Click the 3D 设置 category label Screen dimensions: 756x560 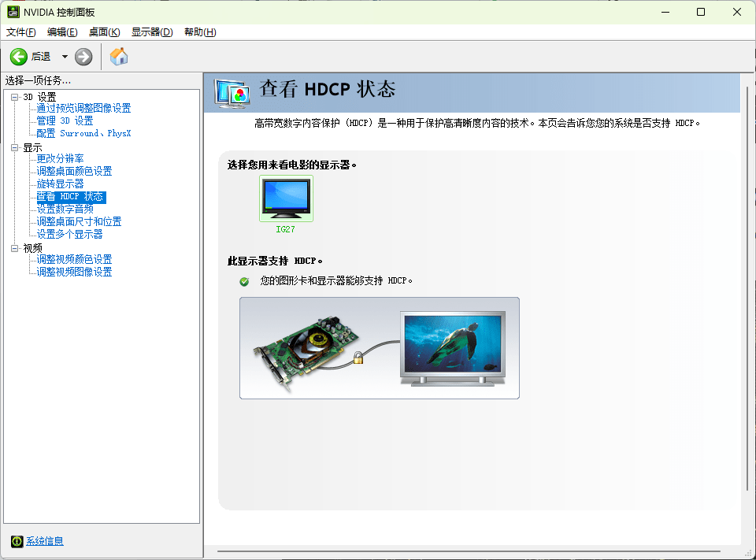coord(40,97)
